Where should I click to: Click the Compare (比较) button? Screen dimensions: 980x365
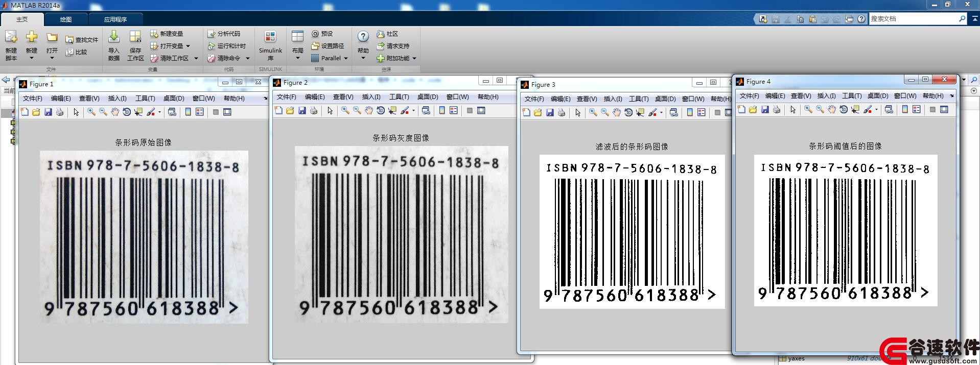point(76,52)
